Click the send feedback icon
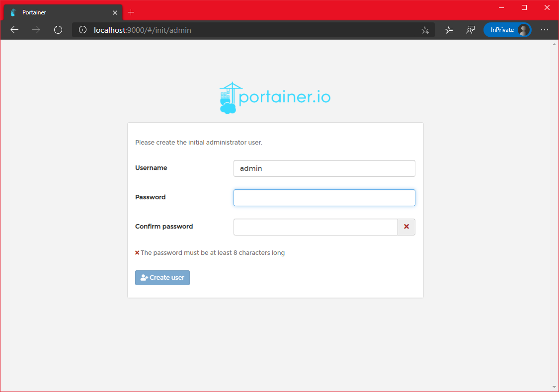Screen dimensions: 559x392 pyautogui.click(x=470, y=30)
